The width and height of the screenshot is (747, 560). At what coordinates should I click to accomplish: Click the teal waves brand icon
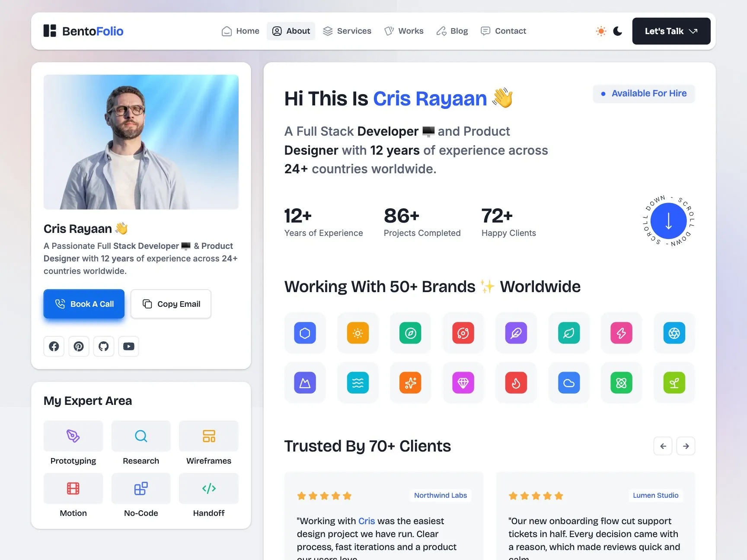click(x=358, y=383)
